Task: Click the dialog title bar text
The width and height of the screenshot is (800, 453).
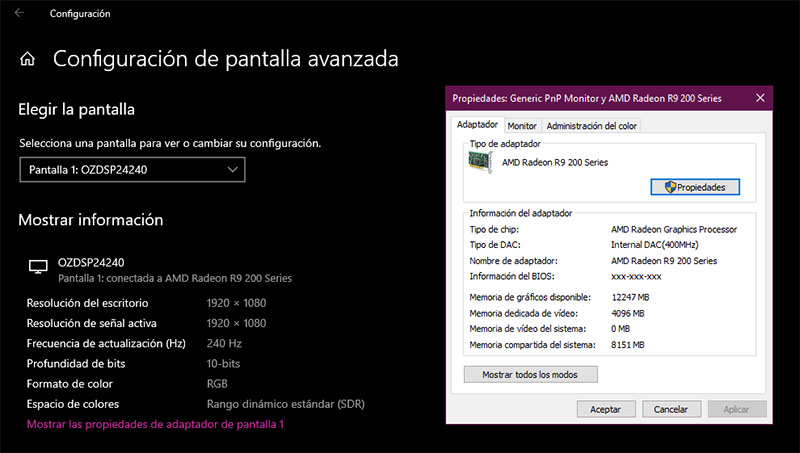Action: [x=587, y=98]
